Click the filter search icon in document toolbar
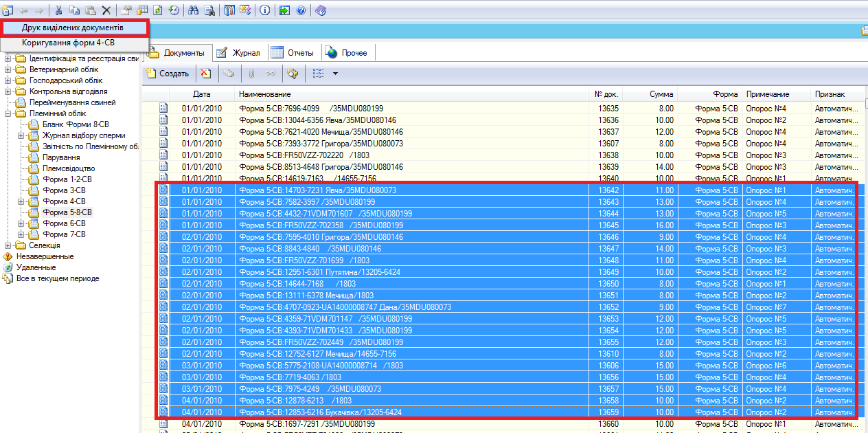The width and height of the screenshot is (868, 433). point(293,74)
